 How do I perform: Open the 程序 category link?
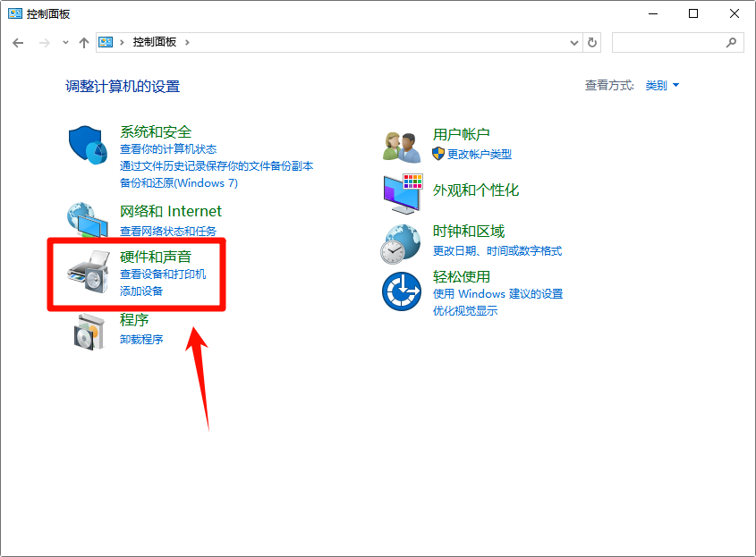point(134,319)
